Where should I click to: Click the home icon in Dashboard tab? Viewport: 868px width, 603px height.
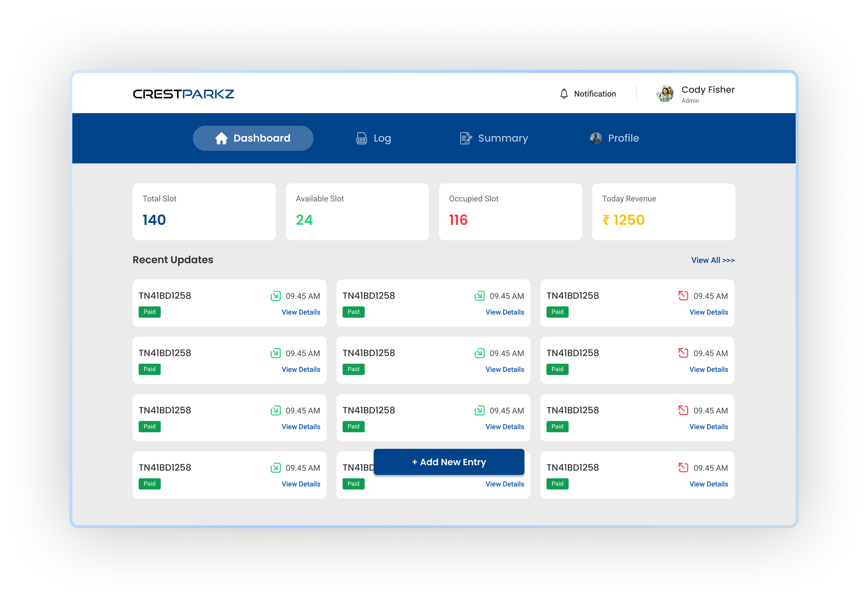(221, 138)
